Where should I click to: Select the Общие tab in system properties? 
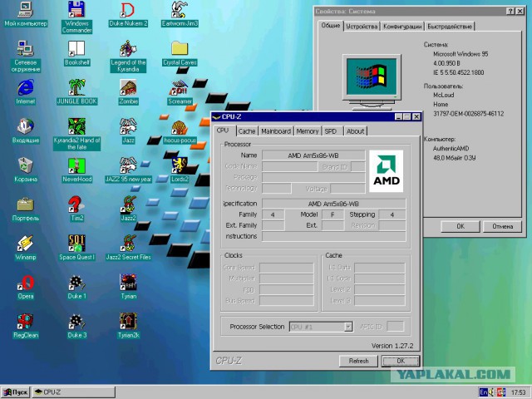point(331,26)
